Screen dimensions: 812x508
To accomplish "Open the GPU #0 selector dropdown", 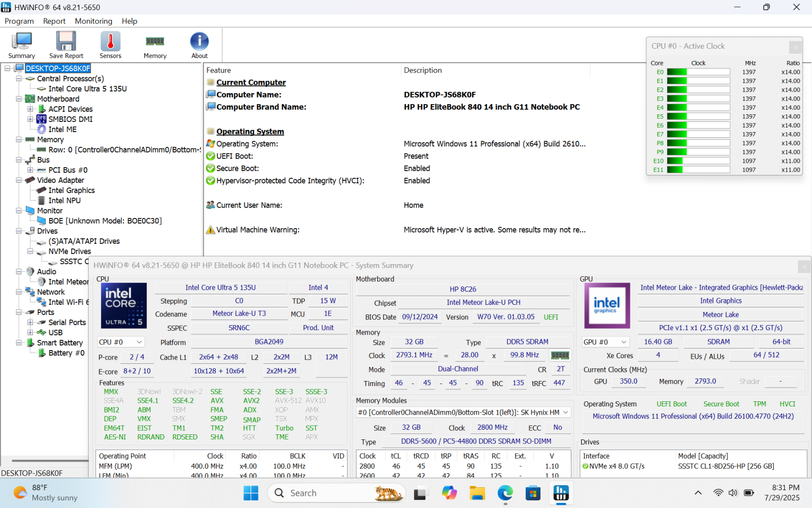I will tap(605, 342).
